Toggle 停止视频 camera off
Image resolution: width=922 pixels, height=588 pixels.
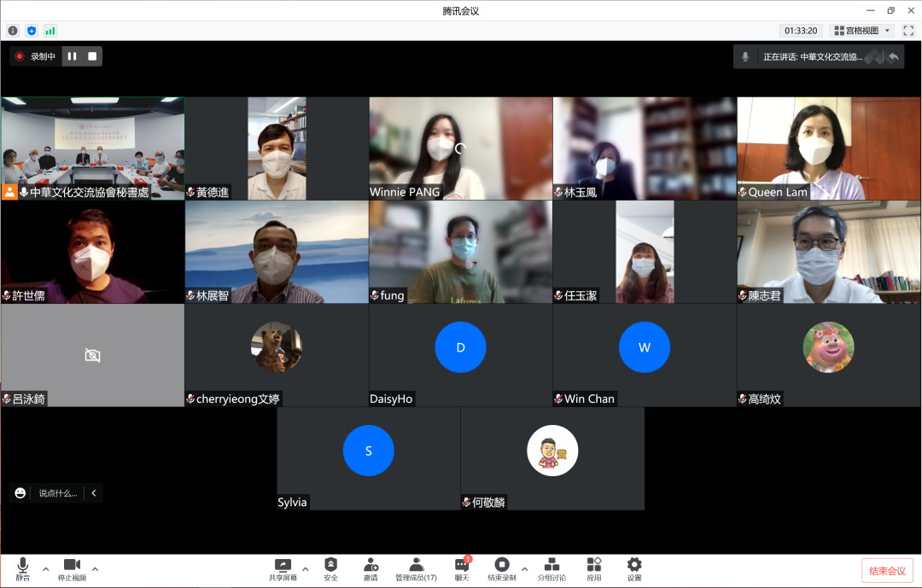(72, 568)
